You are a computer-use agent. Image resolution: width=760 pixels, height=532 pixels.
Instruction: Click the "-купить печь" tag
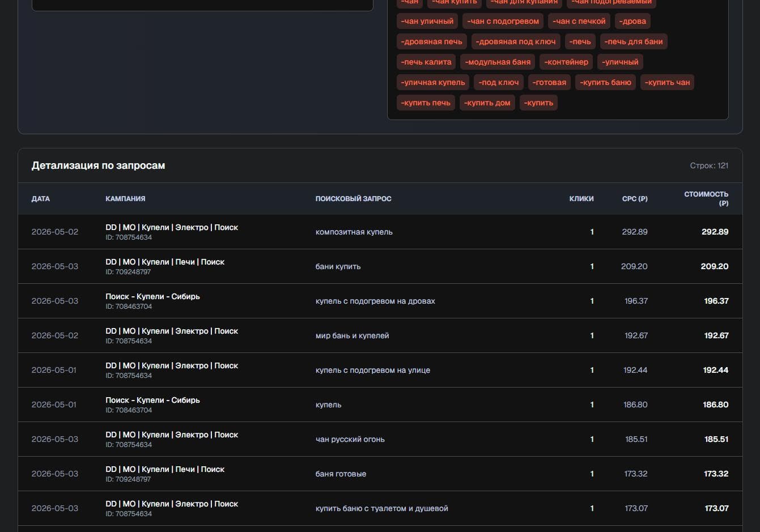tap(426, 103)
